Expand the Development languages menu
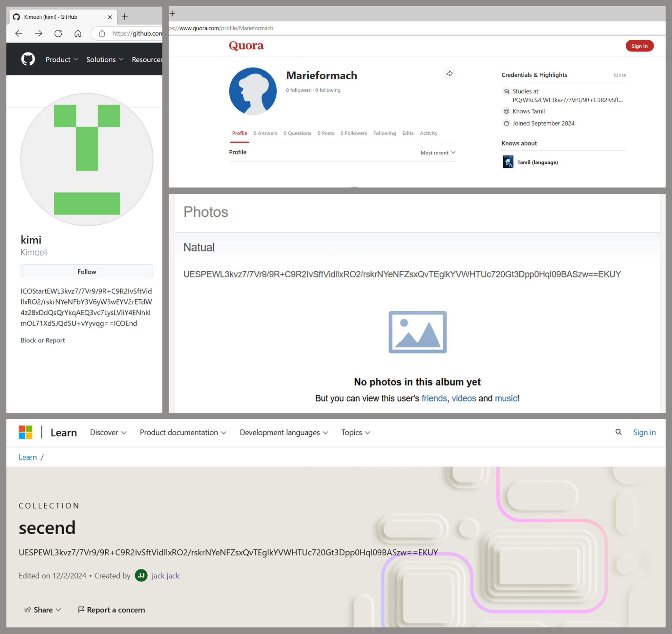 [284, 432]
